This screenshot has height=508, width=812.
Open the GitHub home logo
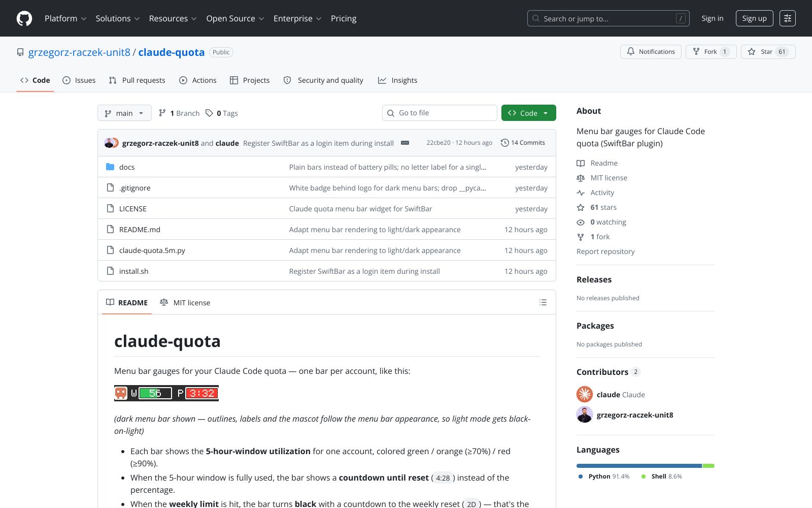[24, 18]
